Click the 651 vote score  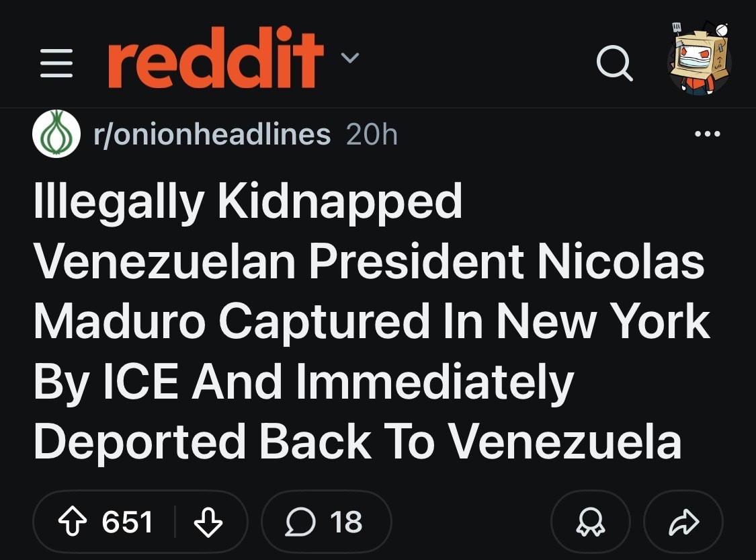127,522
